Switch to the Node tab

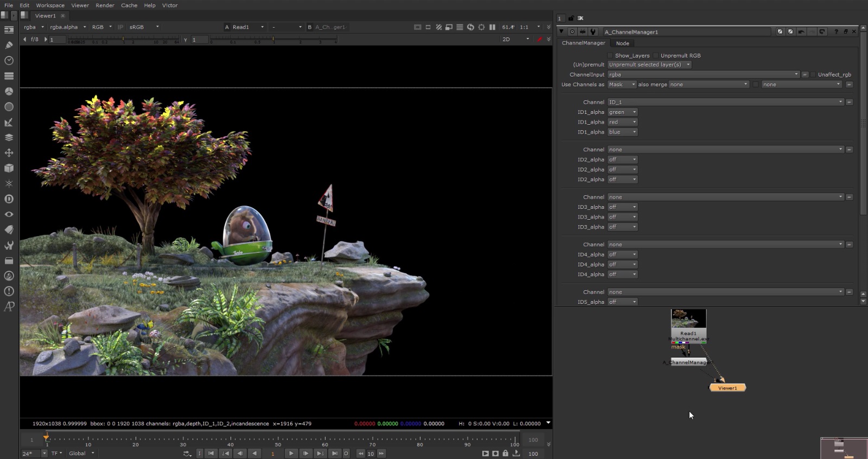click(x=622, y=43)
